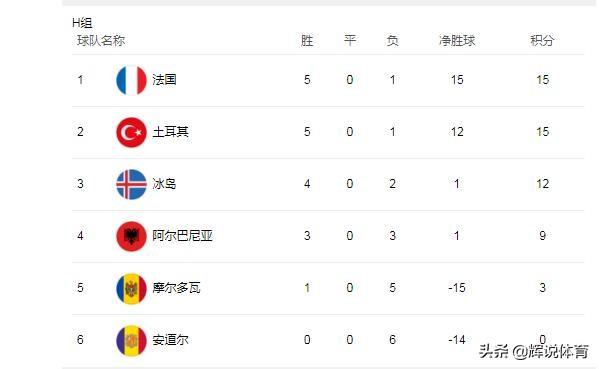This screenshot has height=369, width=599.
Task: Click the 头条 @辉说体育 watermark
Action: click(x=534, y=351)
